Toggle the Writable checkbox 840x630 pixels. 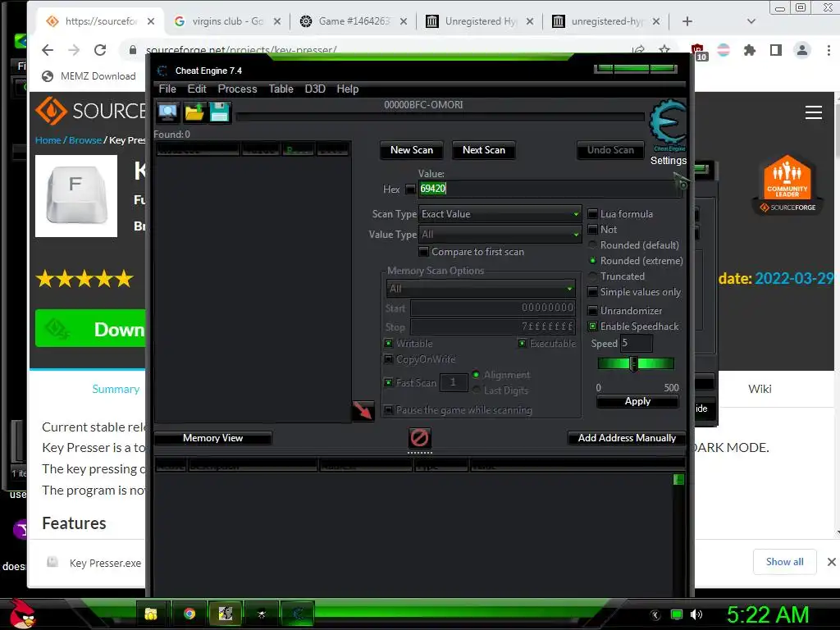388,344
